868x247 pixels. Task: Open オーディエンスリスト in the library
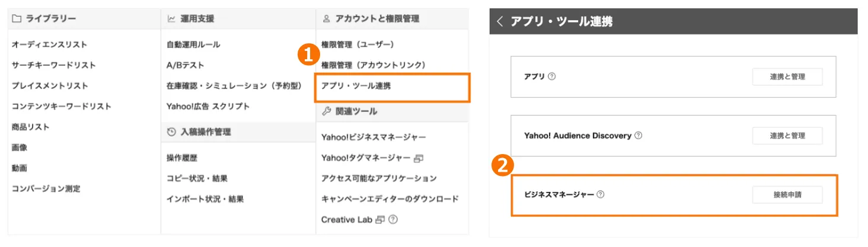coord(49,44)
